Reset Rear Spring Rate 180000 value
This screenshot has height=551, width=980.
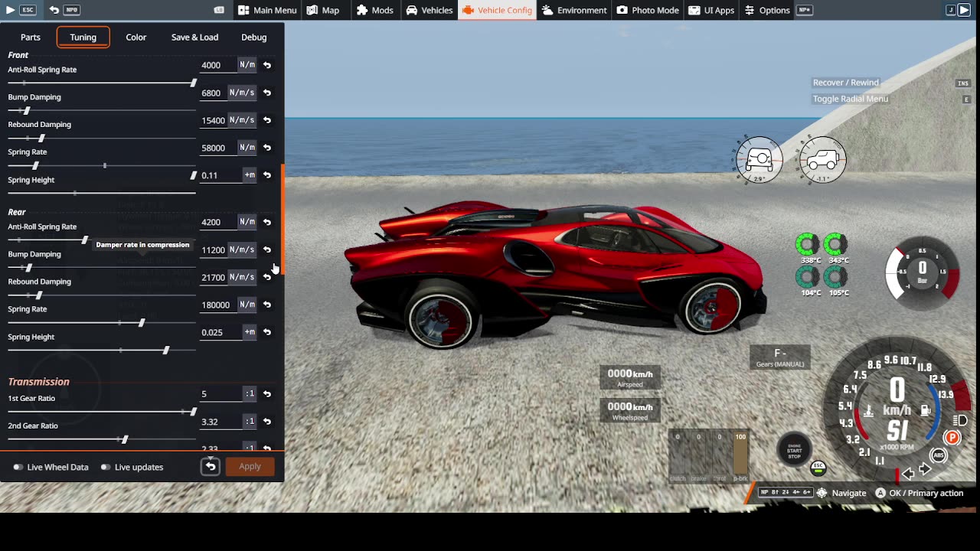(267, 305)
